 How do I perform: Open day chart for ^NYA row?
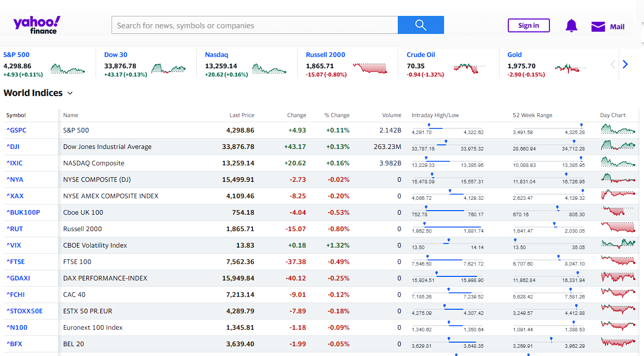point(618,179)
